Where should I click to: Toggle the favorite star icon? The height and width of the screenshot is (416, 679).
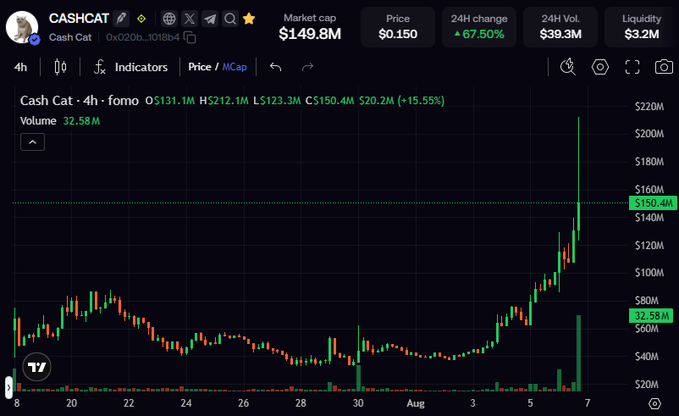(x=249, y=19)
